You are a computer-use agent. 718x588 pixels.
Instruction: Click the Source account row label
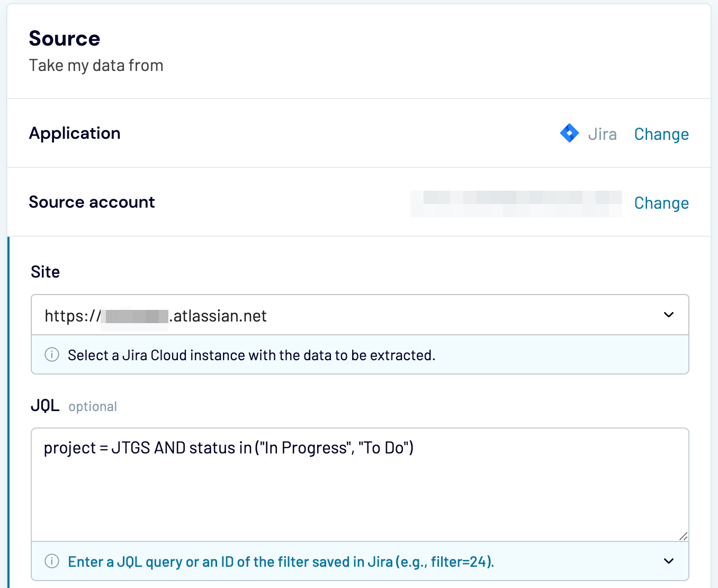[92, 202]
